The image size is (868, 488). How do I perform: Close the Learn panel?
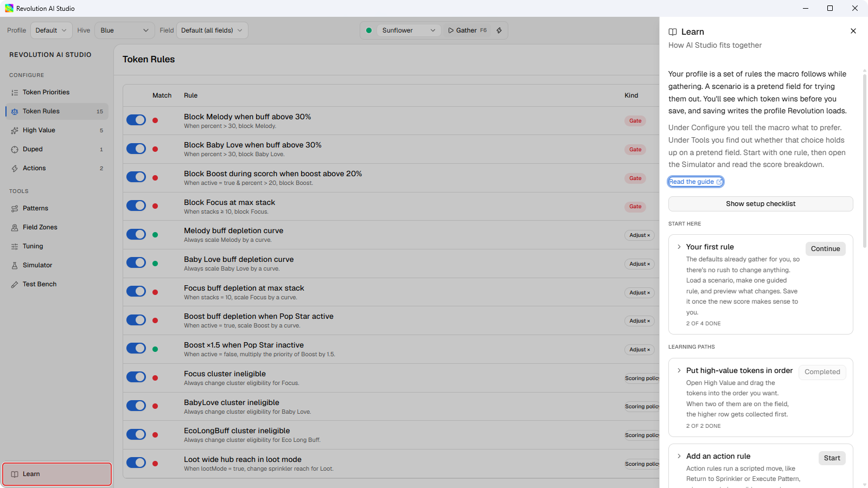853,31
